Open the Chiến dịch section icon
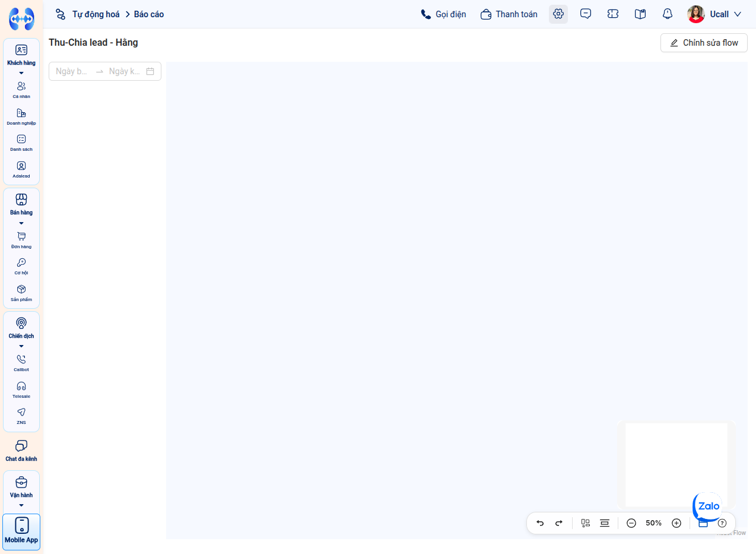This screenshot has height=554, width=756. tap(21, 323)
